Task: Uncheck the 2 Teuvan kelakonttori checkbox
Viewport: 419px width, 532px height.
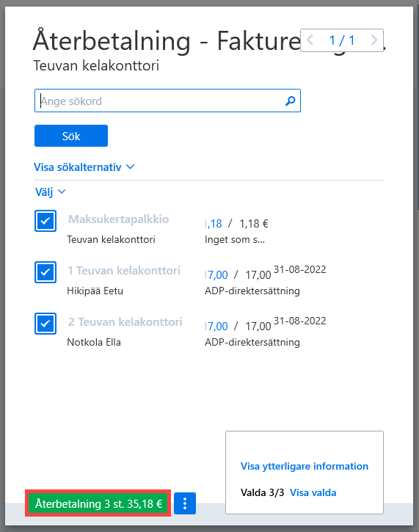Action: click(x=45, y=324)
